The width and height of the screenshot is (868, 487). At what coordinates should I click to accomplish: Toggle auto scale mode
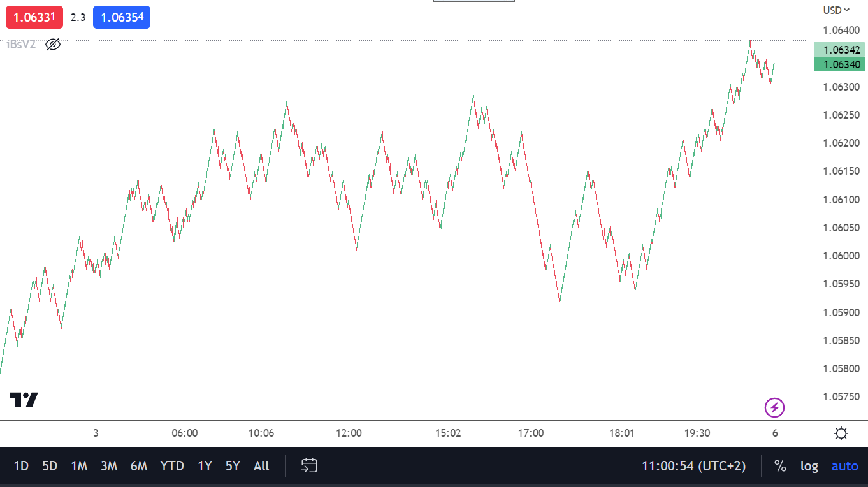click(x=844, y=466)
